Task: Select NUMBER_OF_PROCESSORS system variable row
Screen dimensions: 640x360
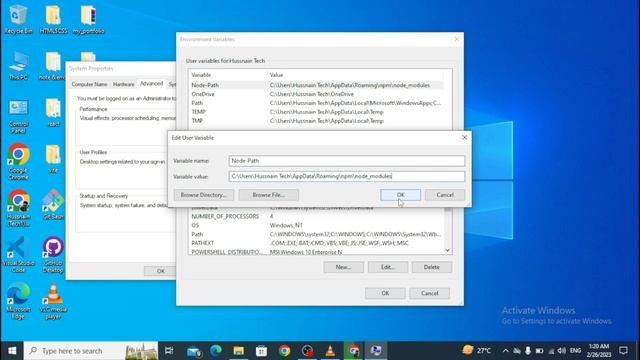Action: point(316,216)
